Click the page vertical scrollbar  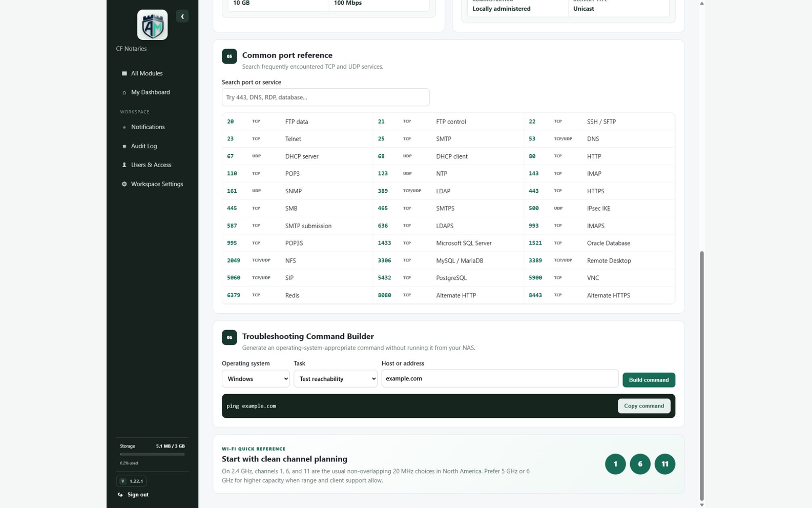[x=702, y=375]
